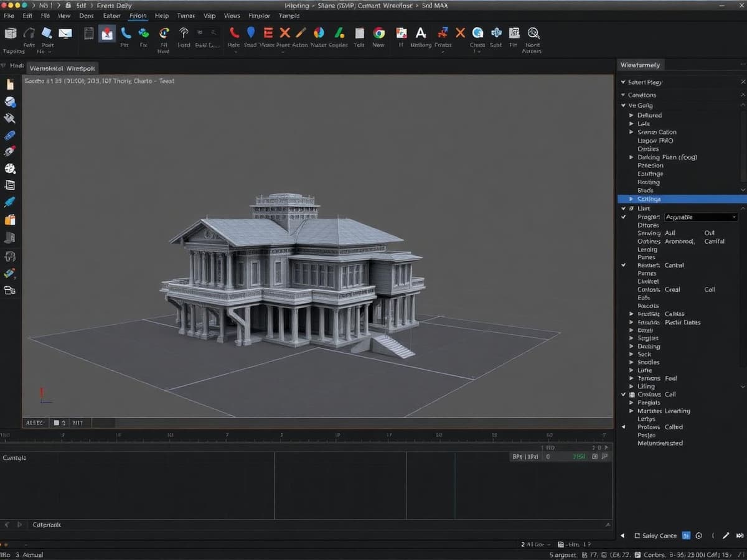Click the blue phone handset icon labeled Ptr
Viewport: 747px width, 560px height.
point(126,33)
